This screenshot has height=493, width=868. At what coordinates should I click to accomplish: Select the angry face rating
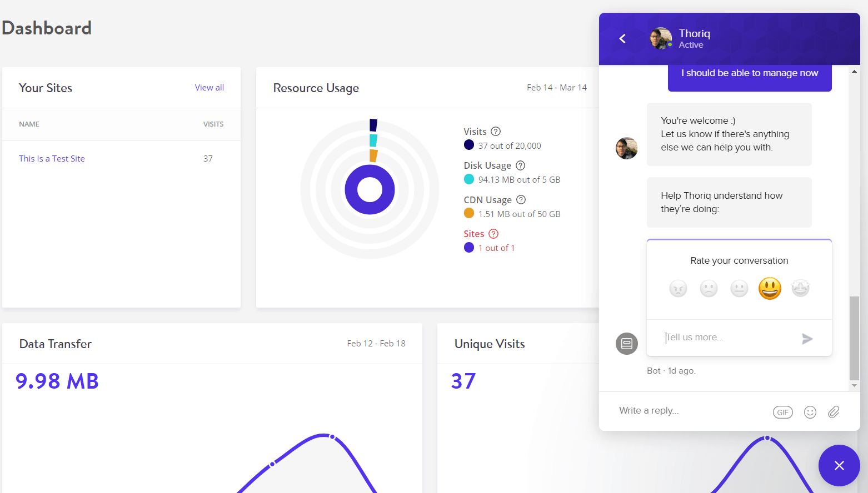tap(678, 288)
